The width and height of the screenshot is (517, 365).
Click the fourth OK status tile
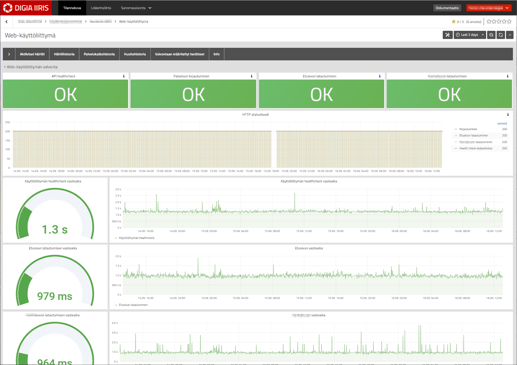(449, 94)
